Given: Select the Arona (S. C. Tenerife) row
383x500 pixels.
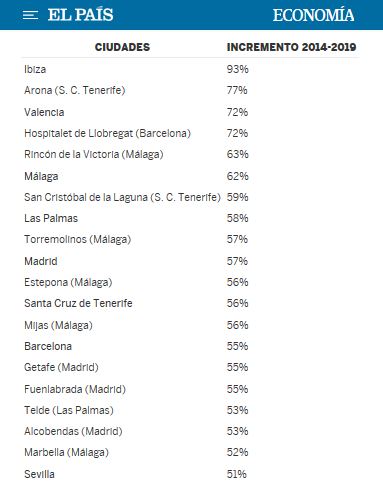Looking at the screenshot, I should pyautogui.click(x=190, y=90).
